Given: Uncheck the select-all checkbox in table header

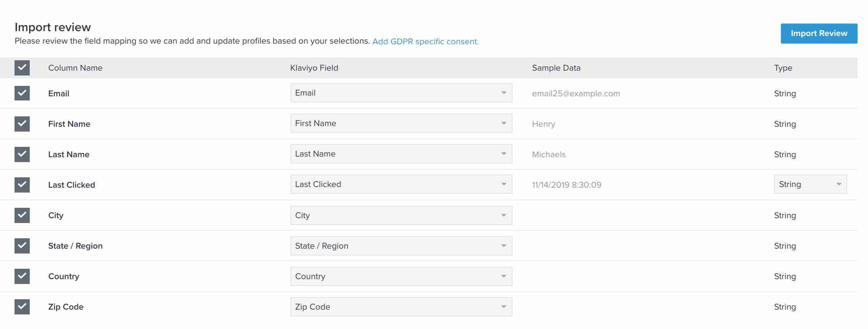Looking at the screenshot, I should 22,68.
